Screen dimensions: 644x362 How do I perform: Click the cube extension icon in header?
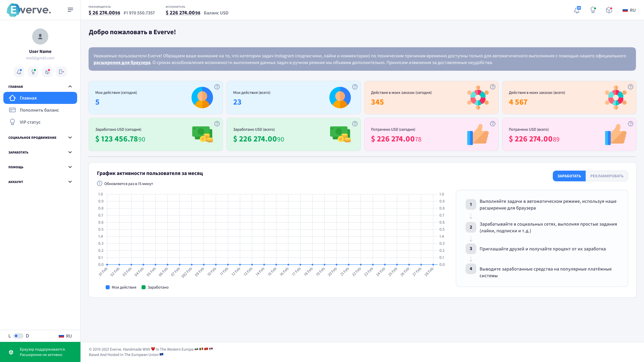point(609,10)
